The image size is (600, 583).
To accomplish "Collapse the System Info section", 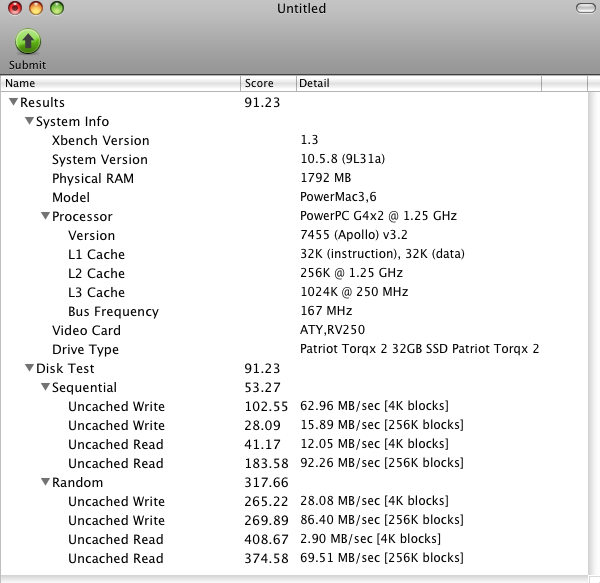I will pos(29,121).
